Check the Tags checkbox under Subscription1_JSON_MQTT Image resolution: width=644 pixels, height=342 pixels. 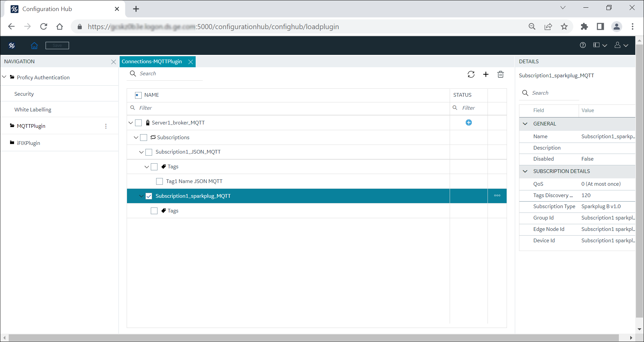click(154, 167)
